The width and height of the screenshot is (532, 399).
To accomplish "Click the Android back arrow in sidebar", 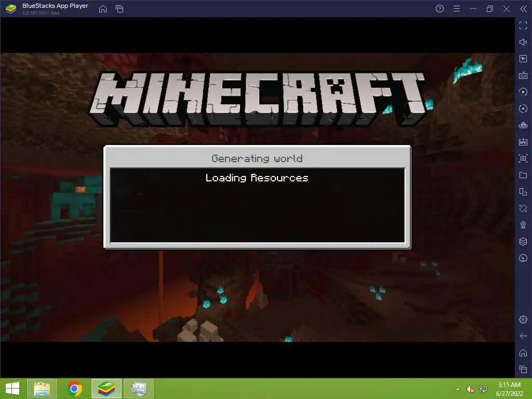I will pyautogui.click(x=523, y=336).
